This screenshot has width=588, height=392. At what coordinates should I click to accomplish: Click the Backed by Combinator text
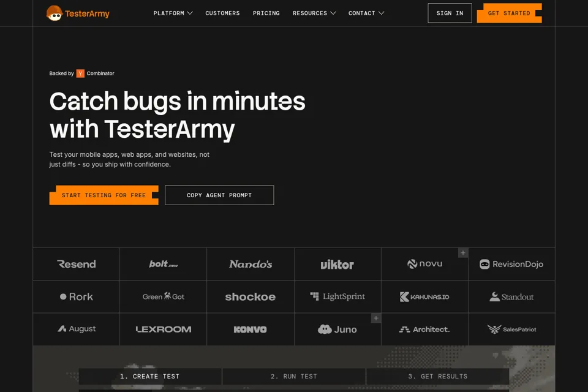click(81, 73)
